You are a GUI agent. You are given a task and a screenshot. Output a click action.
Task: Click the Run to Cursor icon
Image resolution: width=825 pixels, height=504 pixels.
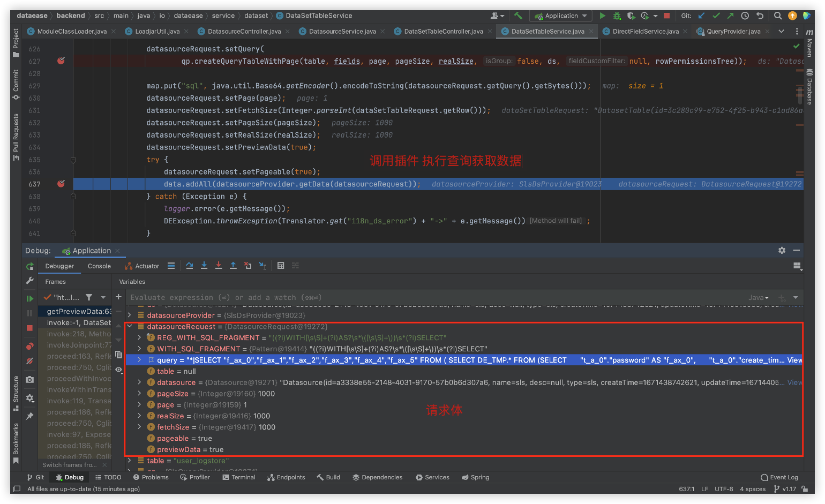262,266
